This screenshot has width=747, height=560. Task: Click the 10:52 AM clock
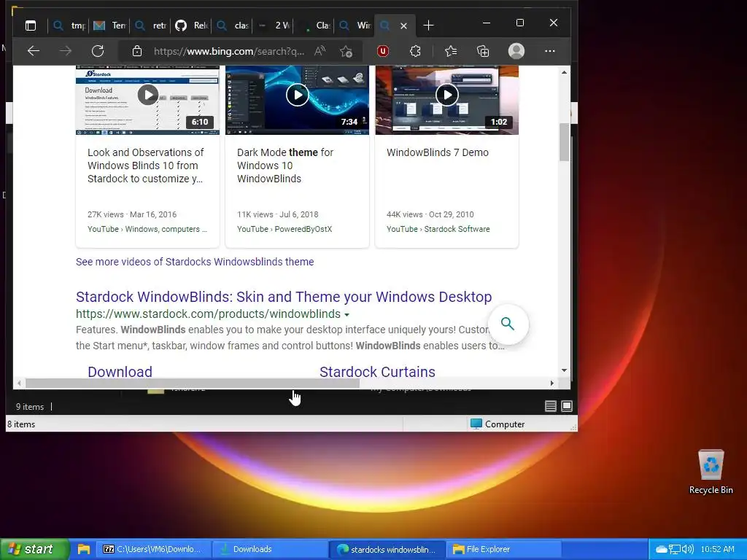tap(718, 549)
